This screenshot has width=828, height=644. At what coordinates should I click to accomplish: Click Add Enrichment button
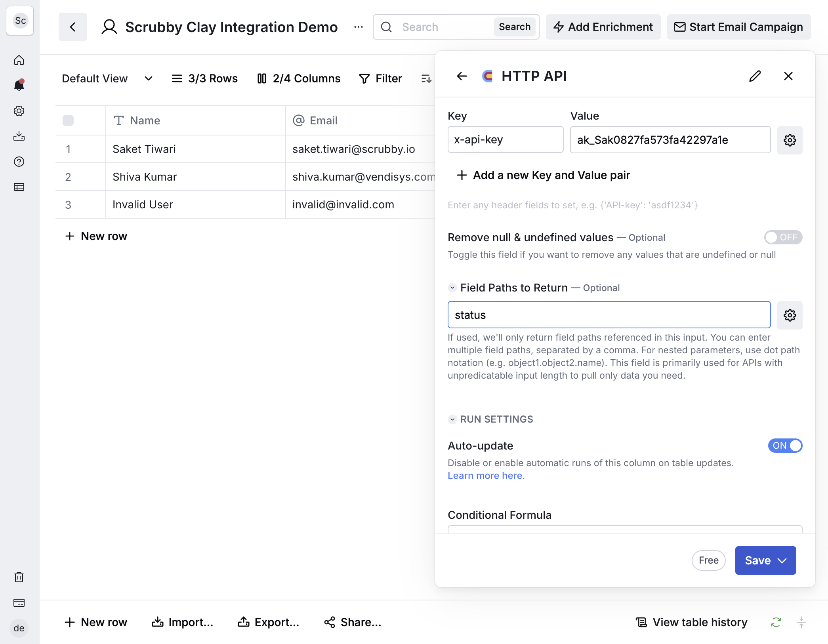(603, 27)
